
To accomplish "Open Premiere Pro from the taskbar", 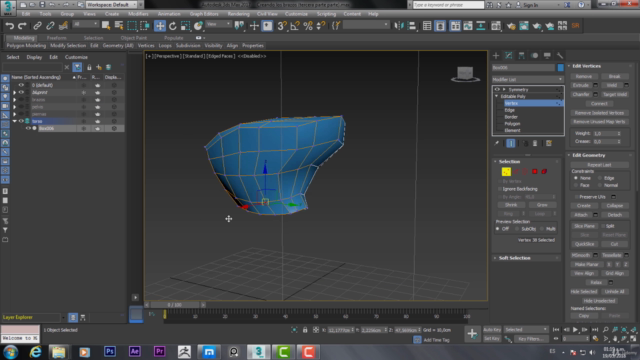I will tap(160, 351).
